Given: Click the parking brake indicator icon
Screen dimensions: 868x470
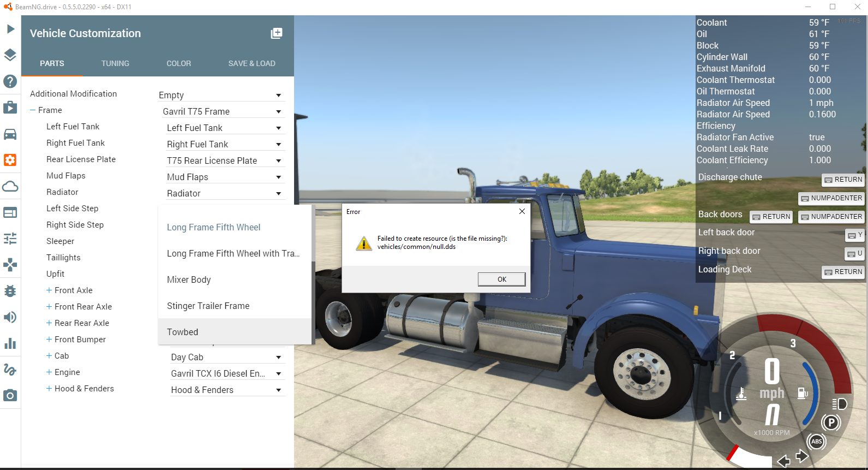Looking at the screenshot, I should (x=831, y=422).
